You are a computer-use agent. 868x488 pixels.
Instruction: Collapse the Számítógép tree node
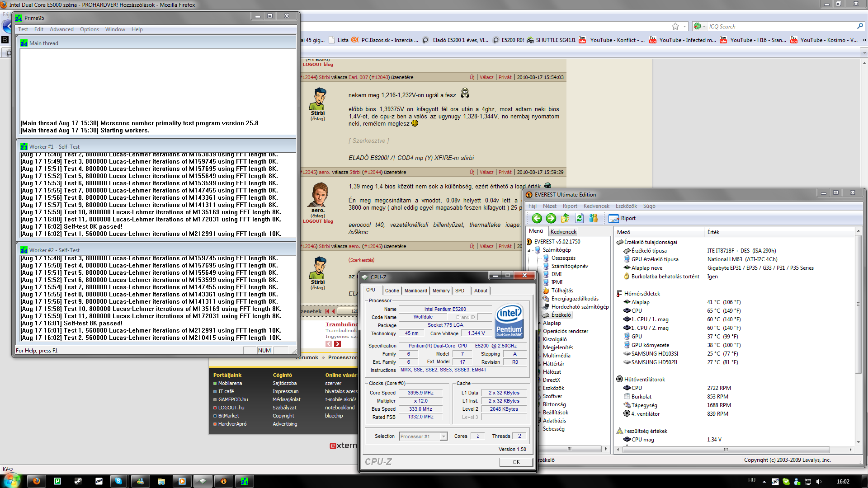point(529,250)
